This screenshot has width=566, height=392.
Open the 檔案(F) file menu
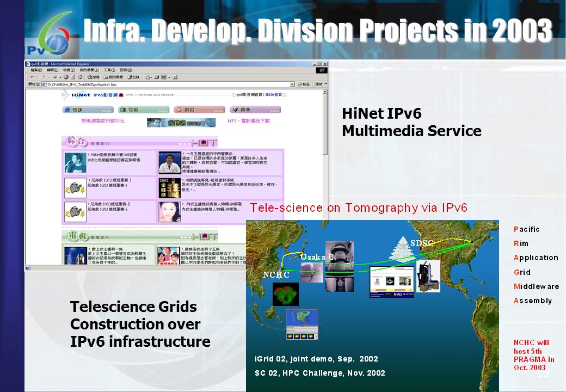(36, 70)
